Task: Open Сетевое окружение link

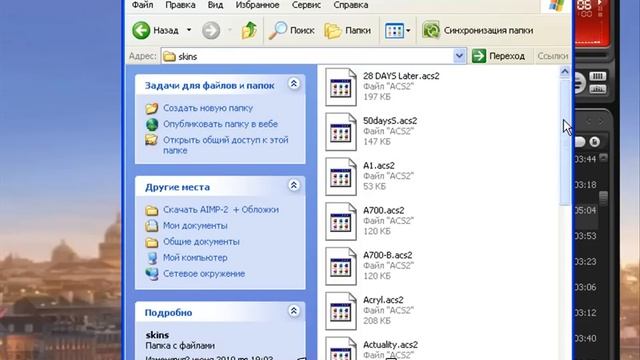Action: [204, 273]
